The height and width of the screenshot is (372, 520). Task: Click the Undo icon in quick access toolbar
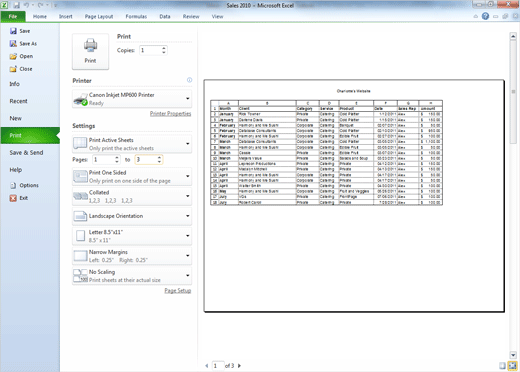pos(26,5)
